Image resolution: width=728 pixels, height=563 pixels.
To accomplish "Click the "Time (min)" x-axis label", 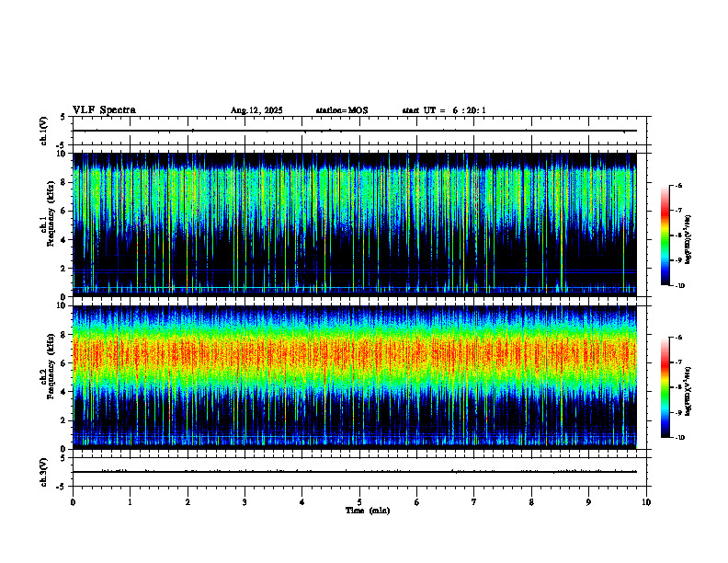I will [368, 511].
